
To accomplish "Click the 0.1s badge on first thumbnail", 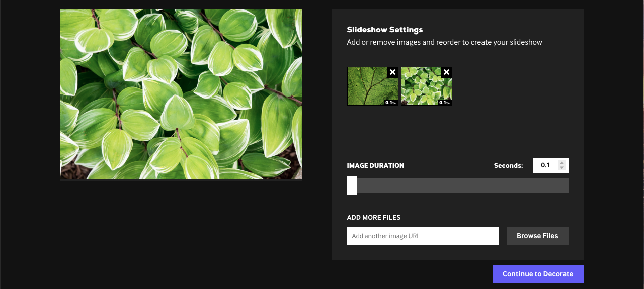I will [x=391, y=103].
